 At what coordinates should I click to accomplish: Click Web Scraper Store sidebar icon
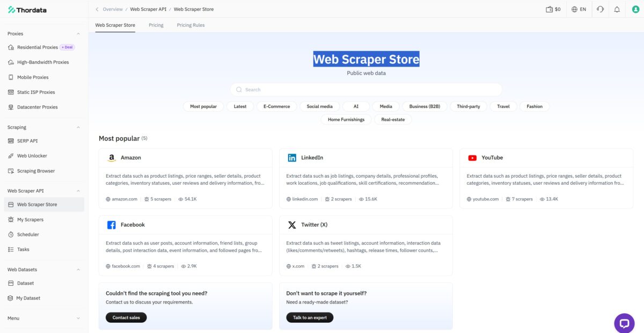[x=11, y=205]
